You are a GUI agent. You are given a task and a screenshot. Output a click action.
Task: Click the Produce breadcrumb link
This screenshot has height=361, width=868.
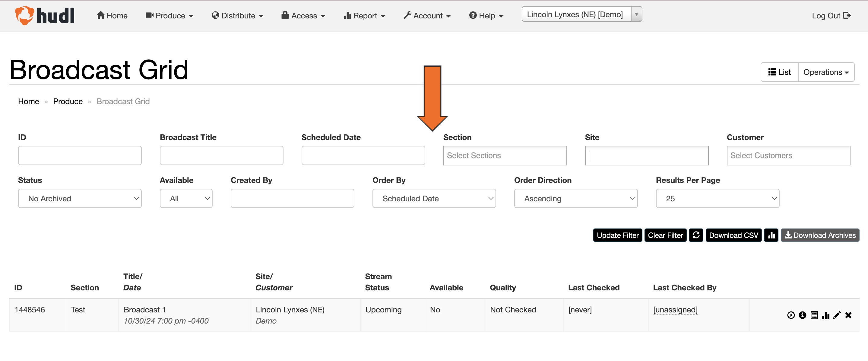68,101
